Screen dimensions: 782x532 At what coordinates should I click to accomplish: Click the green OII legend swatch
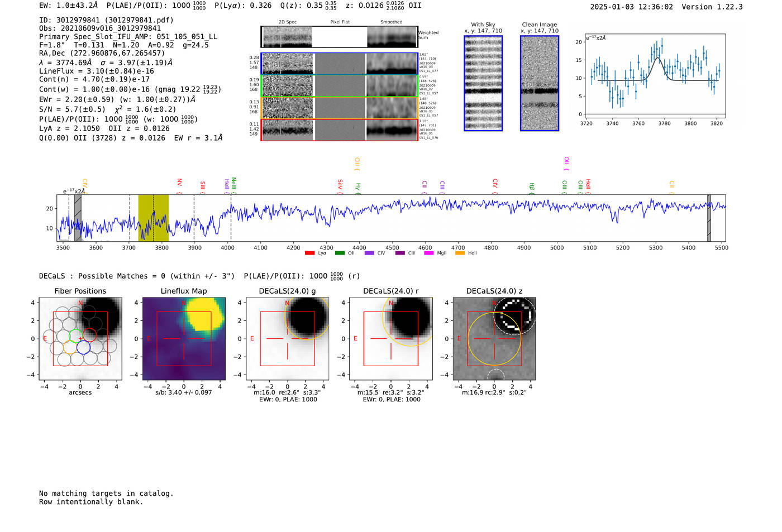click(340, 253)
